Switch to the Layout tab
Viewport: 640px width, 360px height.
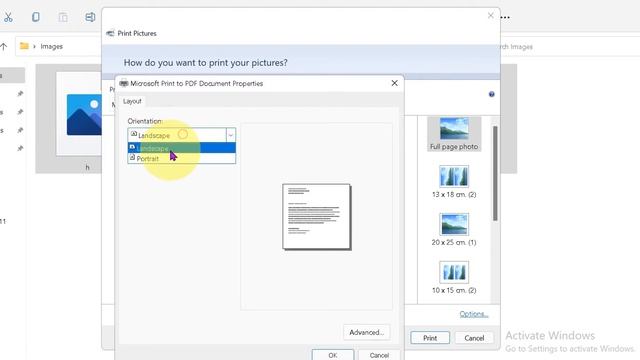pyautogui.click(x=132, y=101)
